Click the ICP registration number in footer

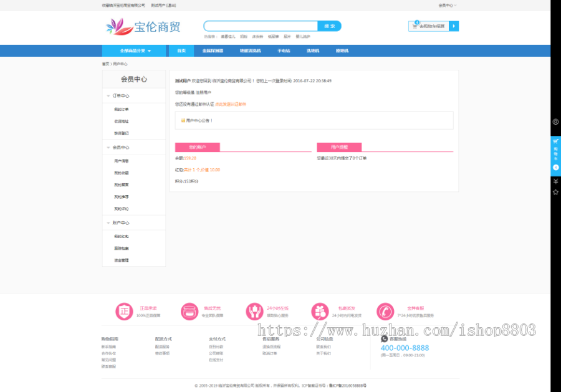point(348,386)
